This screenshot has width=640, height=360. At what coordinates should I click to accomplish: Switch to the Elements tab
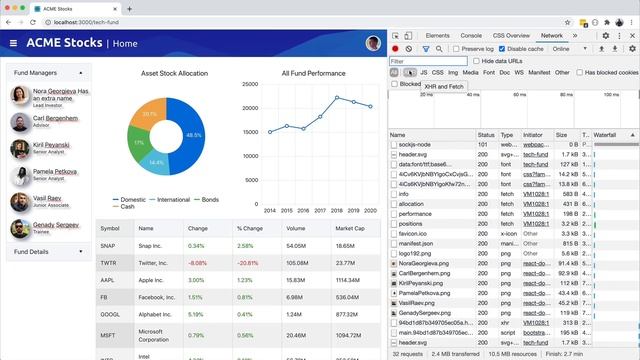437,36
